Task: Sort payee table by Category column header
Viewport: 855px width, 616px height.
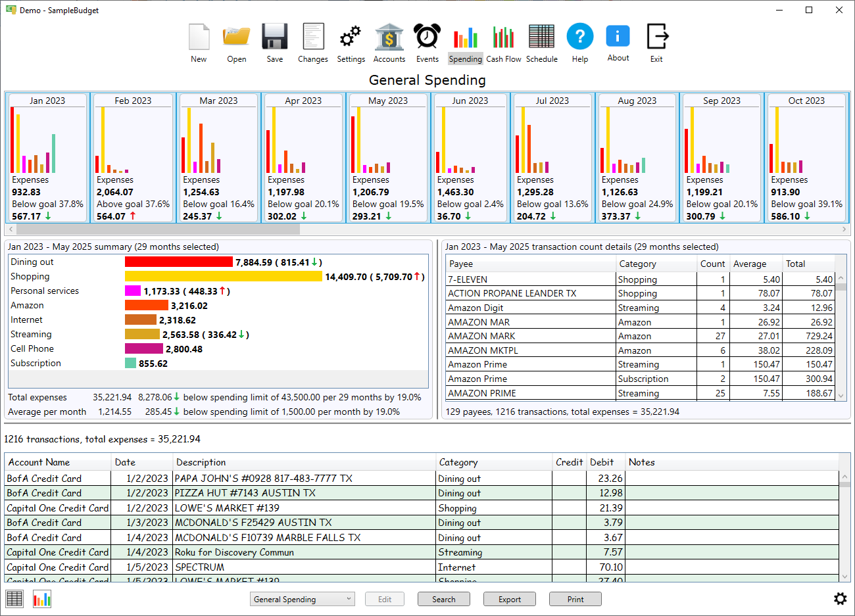Action: (x=656, y=264)
